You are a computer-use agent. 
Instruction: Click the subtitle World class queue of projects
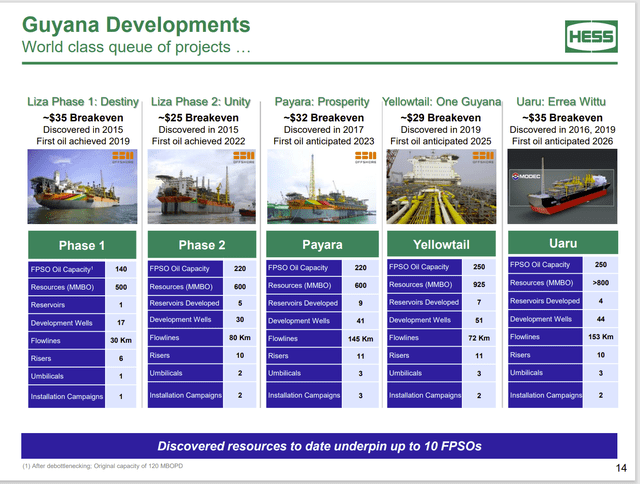pyautogui.click(x=136, y=47)
